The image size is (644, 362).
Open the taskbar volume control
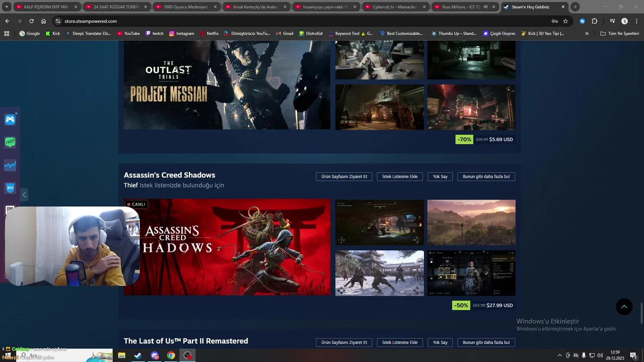pyautogui.click(x=600, y=355)
